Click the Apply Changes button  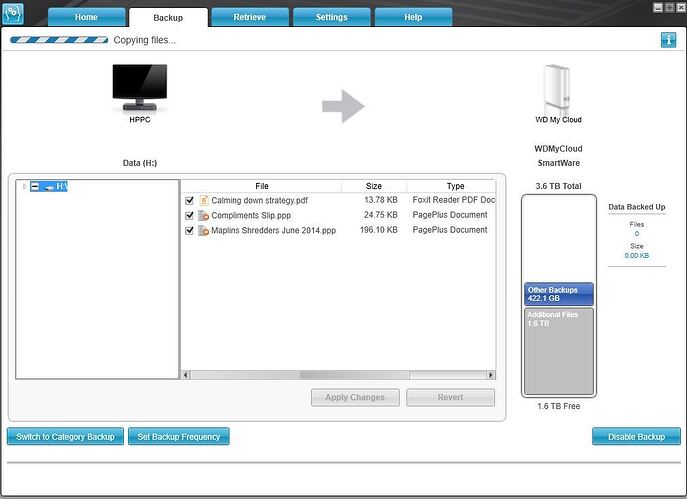[x=355, y=397]
